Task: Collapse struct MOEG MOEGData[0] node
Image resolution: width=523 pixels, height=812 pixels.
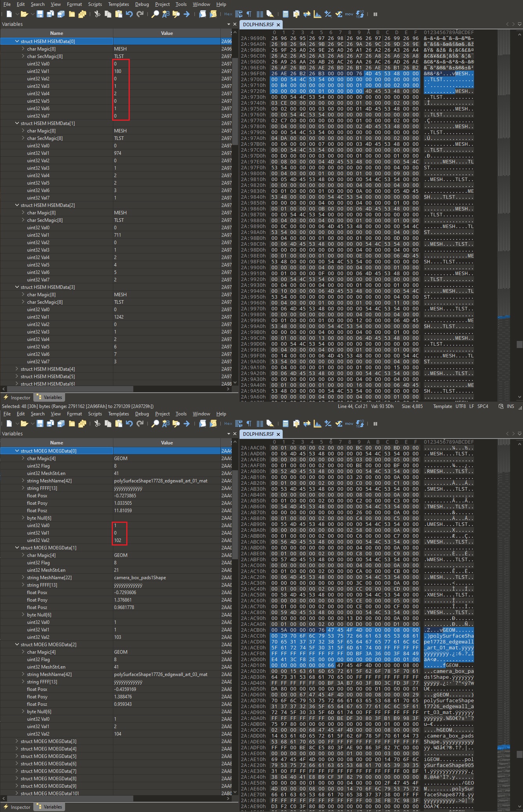Action: 17,451
